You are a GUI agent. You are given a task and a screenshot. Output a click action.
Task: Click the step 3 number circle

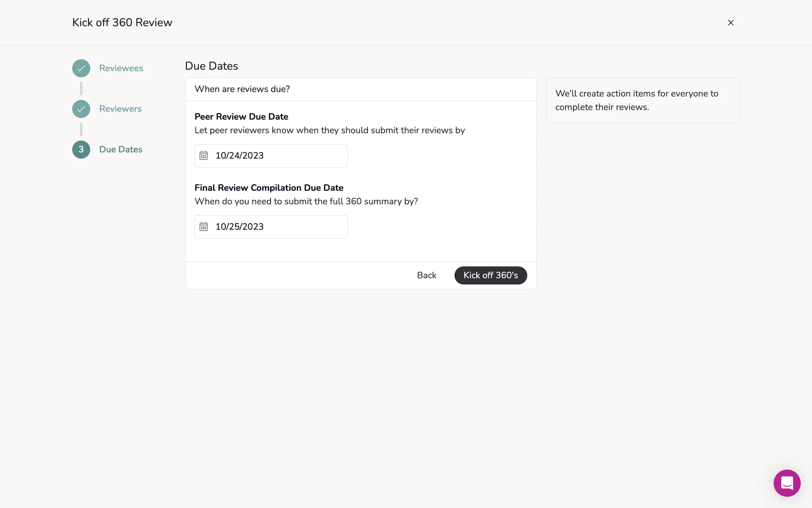[x=81, y=149]
